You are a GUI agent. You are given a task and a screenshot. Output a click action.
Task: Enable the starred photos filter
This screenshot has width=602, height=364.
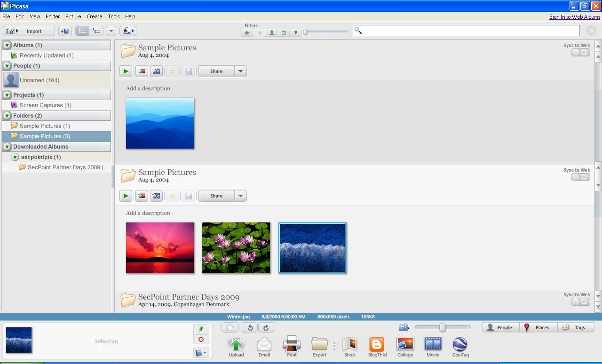[246, 32]
